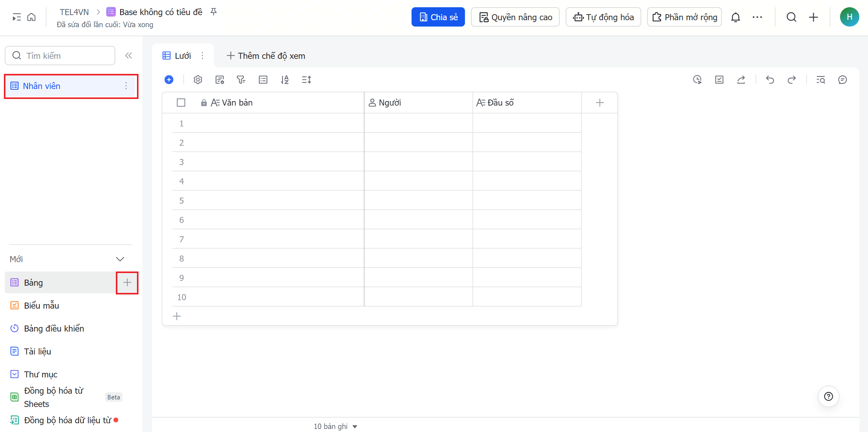Open Tự động hóa button
Screen dimensions: 868x432
coord(603,17)
